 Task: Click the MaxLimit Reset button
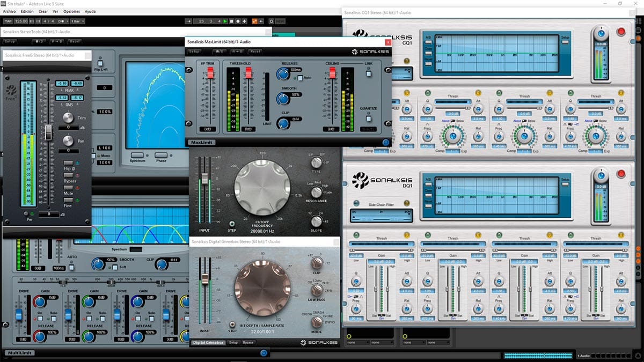255,51
